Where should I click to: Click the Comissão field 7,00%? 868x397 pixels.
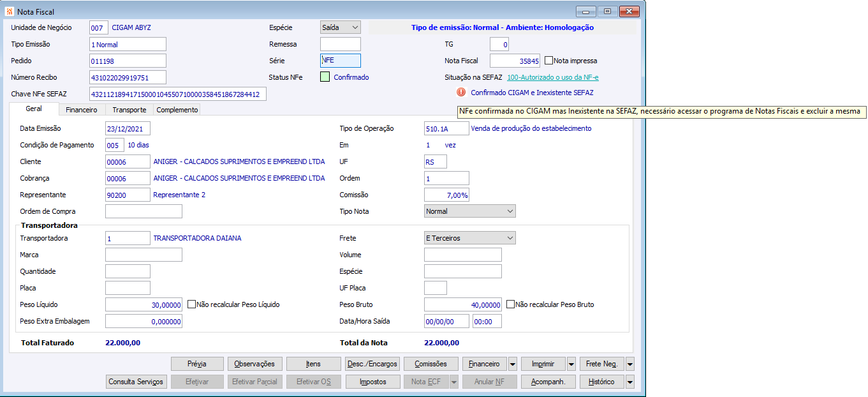(x=446, y=195)
